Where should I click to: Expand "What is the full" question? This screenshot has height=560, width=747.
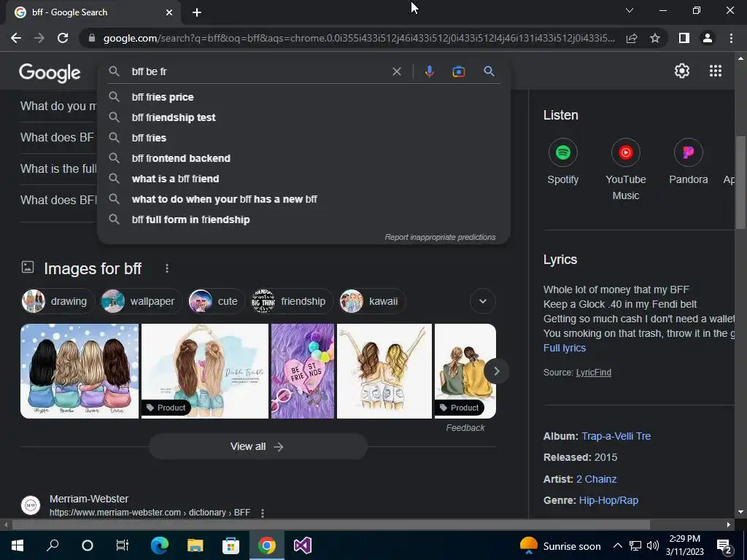click(x=58, y=169)
